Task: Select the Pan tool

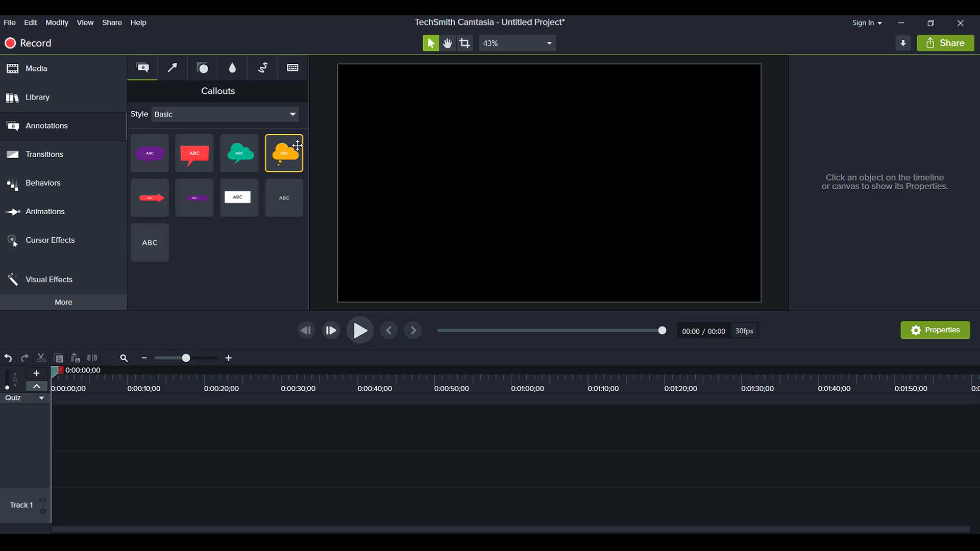Action: [x=448, y=43]
